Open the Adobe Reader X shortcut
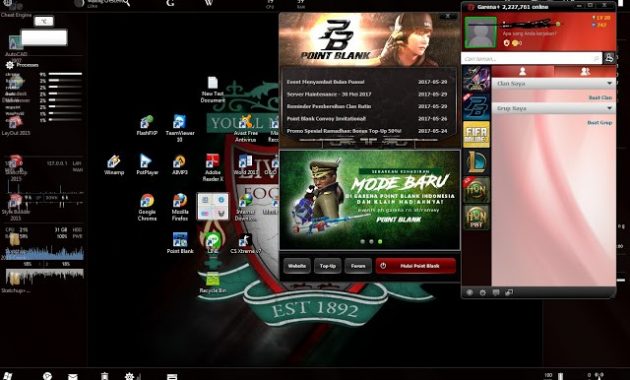The height and width of the screenshot is (380, 630). (213, 167)
